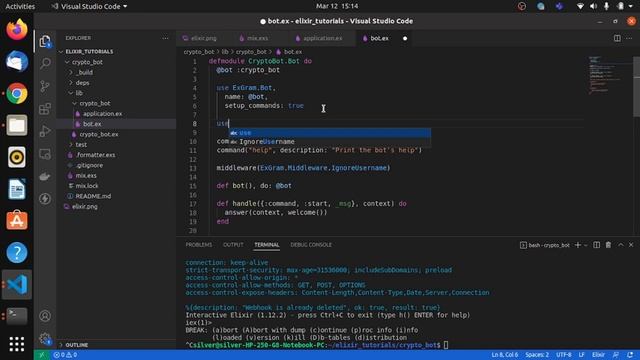The image size is (640, 360).
Task: Open editor More Actions ellipsis
Action: point(629,38)
